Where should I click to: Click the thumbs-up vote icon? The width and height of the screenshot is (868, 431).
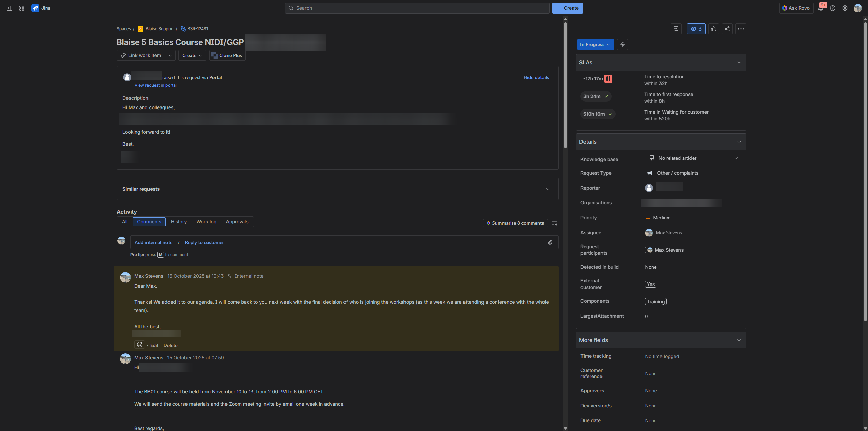point(713,29)
